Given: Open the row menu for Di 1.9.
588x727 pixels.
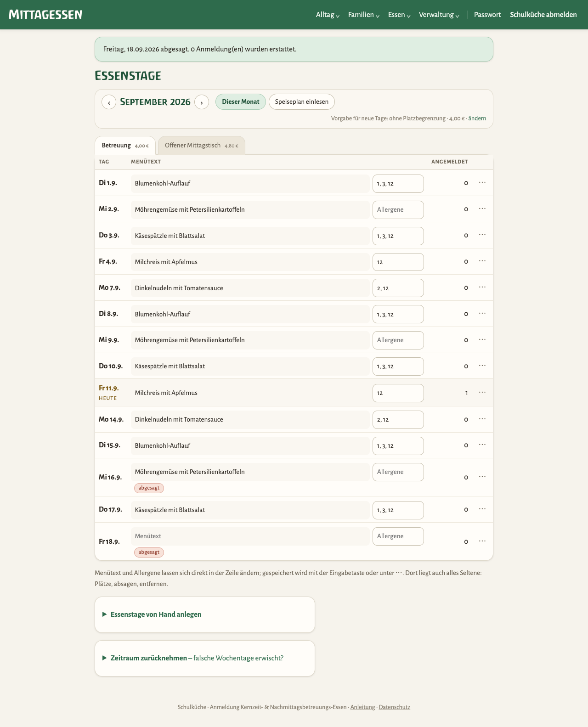Looking at the screenshot, I should (x=482, y=183).
